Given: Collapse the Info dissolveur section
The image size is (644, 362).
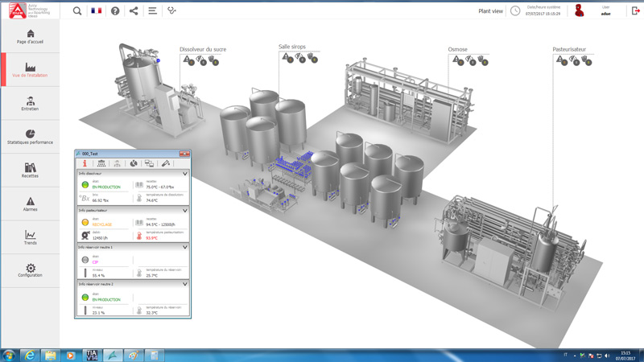Looking at the screenshot, I should pos(185,174).
